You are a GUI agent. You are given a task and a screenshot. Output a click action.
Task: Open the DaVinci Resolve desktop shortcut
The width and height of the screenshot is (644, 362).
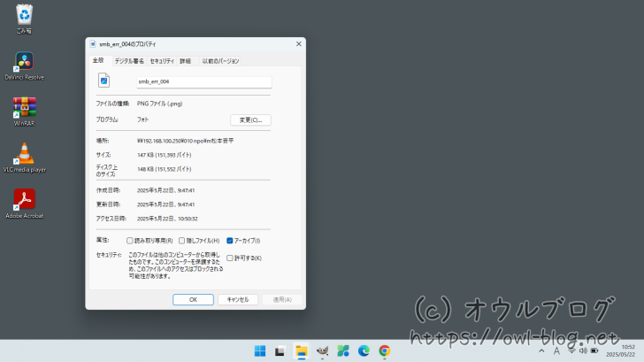[x=24, y=65]
